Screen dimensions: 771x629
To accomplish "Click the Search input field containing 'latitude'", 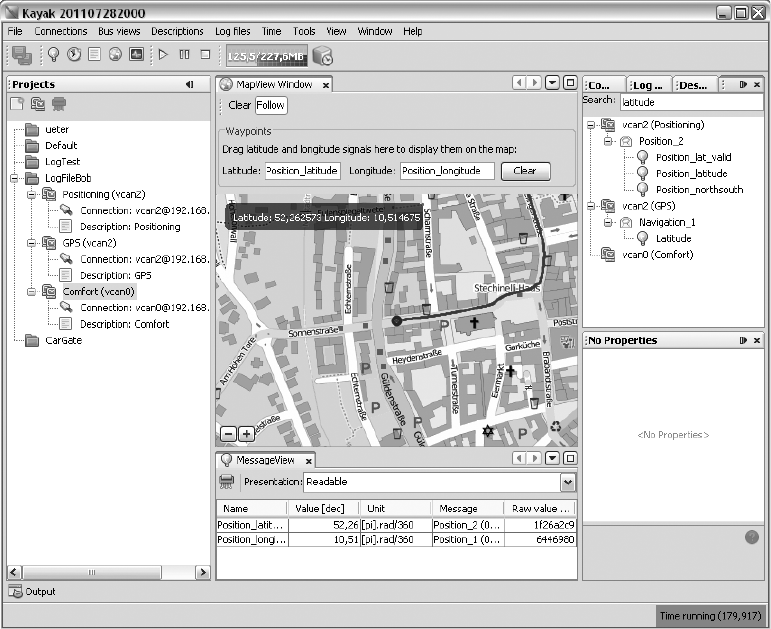I will [690, 102].
